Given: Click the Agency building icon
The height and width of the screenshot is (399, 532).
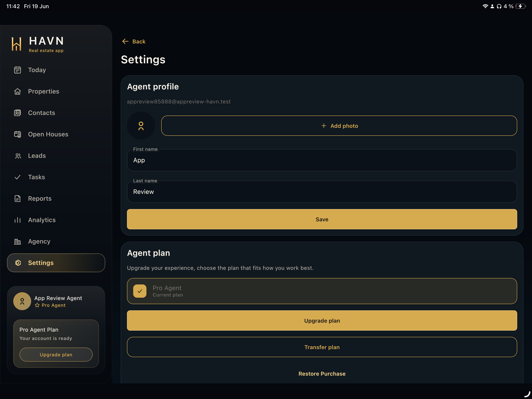Looking at the screenshot, I should pos(18,241).
